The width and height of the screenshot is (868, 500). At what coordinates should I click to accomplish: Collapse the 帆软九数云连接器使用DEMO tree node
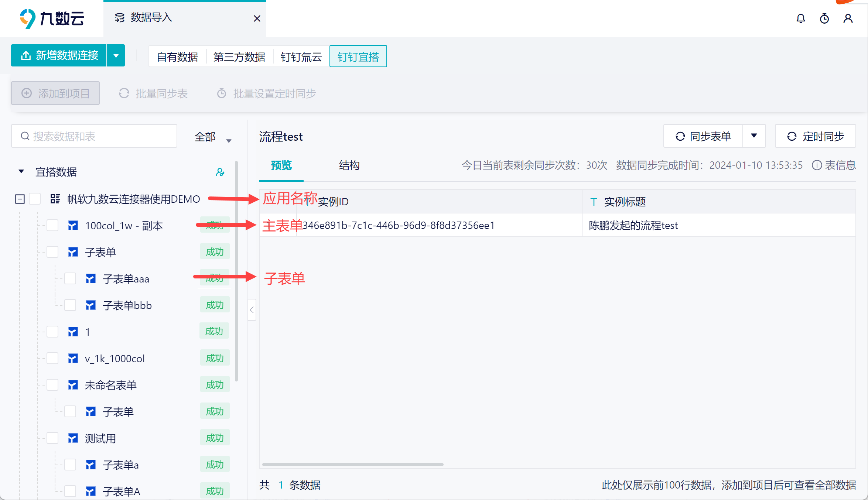pos(20,199)
